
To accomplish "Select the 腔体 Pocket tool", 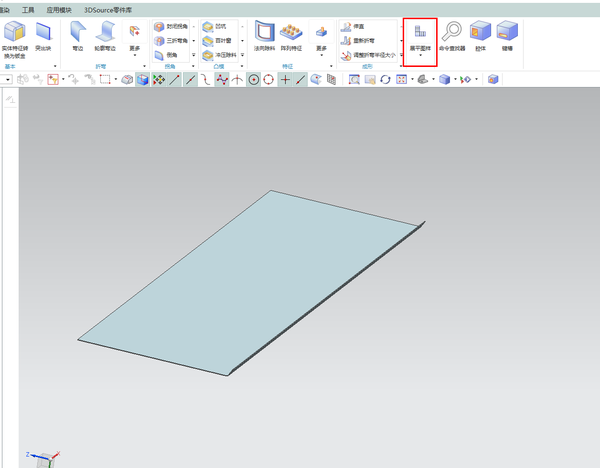I will coord(480,36).
